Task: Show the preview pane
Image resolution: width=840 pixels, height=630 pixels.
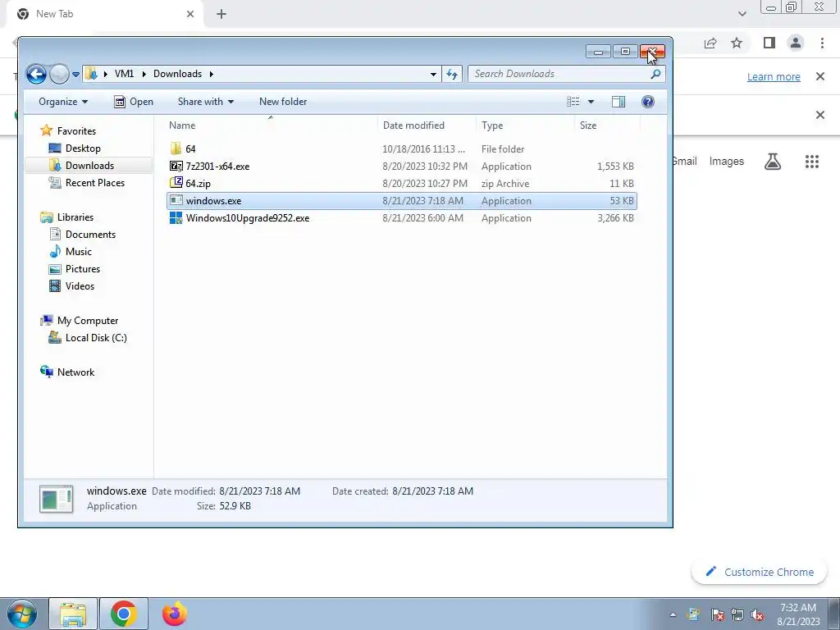Action: (619, 102)
